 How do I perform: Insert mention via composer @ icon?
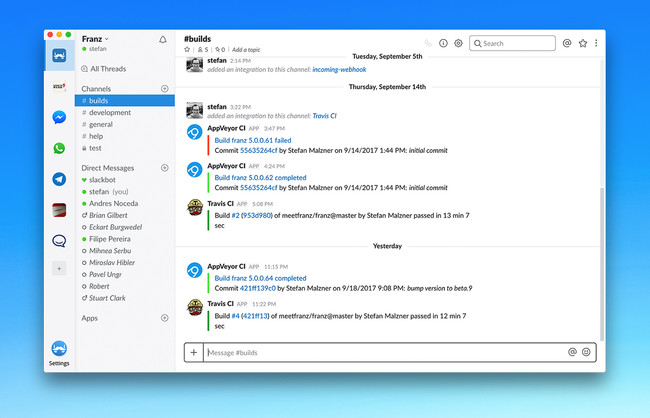[572, 352]
